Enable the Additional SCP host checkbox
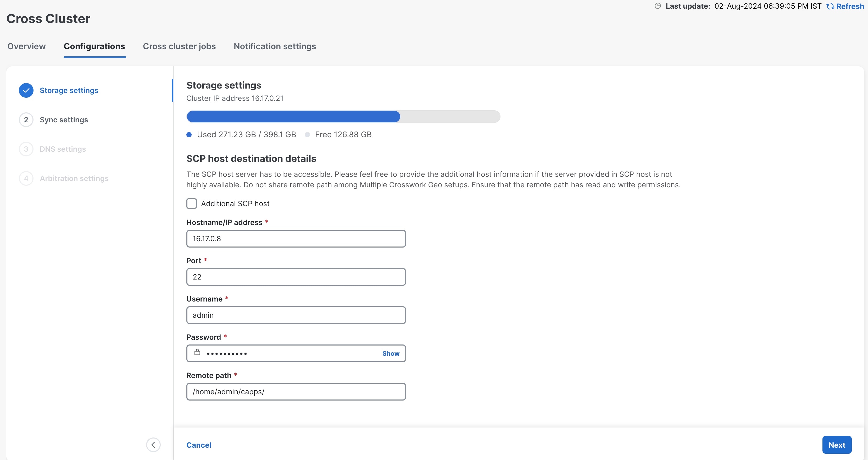 click(x=191, y=203)
